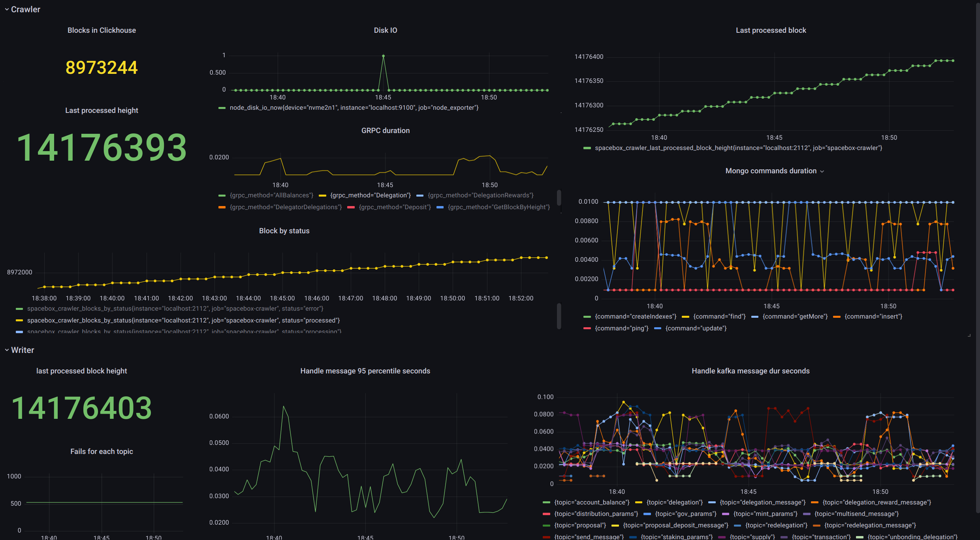980x540 pixels.
Task: Click the Block by status legend scrollbar
Action: pos(559,316)
